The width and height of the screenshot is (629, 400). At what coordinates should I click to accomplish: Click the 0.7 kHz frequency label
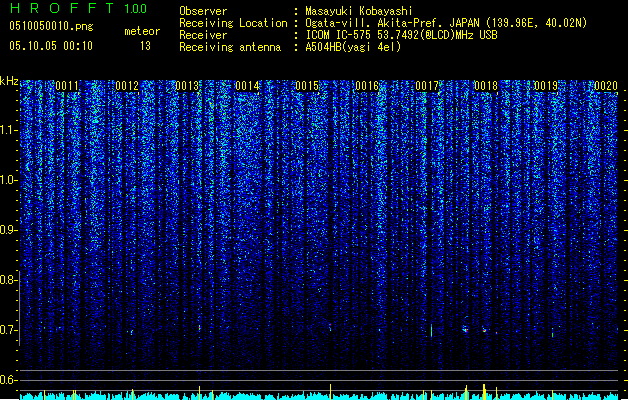pos(8,330)
